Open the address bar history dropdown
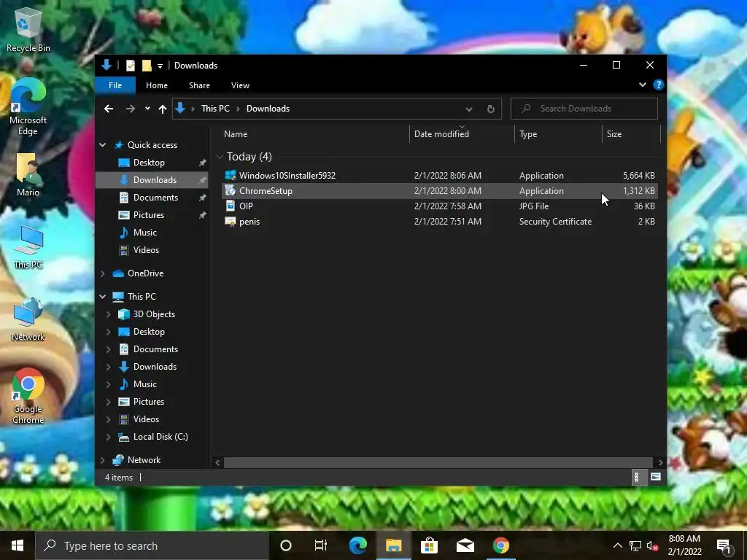Screen dimensions: 747x560 (x=469, y=109)
